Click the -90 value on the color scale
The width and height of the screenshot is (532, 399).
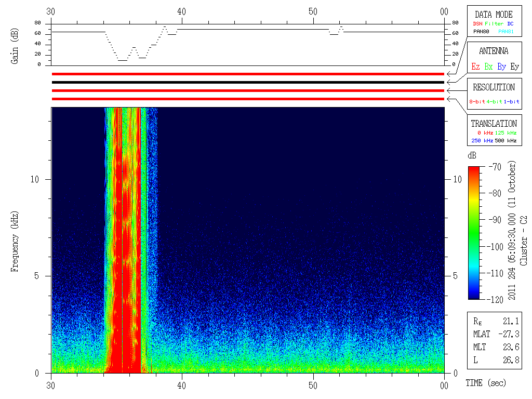(495, 220)
